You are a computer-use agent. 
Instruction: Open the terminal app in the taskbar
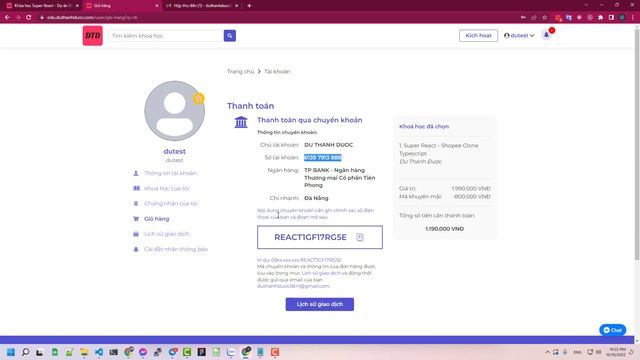coord(113,352)
